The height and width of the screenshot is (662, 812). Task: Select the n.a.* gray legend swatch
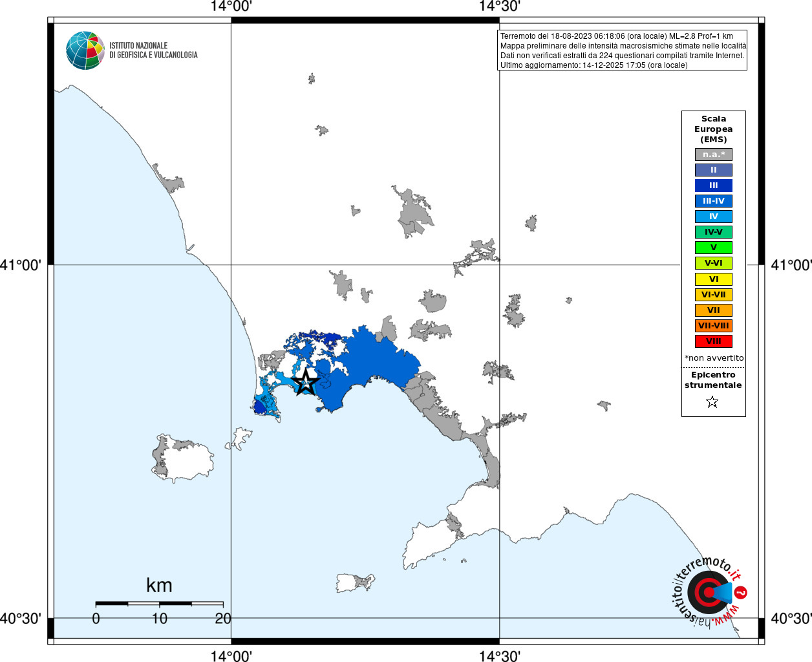pyautogui.click(x=714, y=155)
